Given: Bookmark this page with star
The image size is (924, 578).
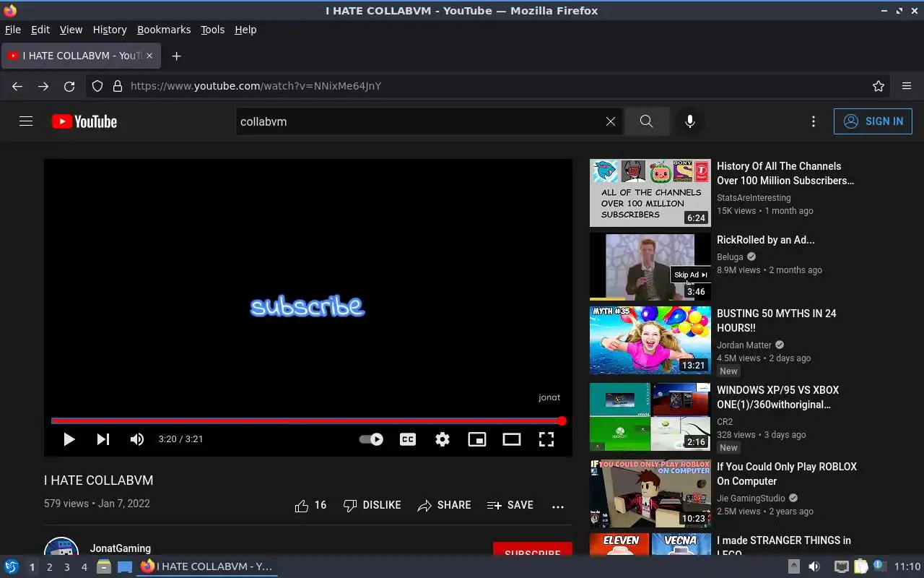Looking at the screenshot, I should [x=879, y=86].
